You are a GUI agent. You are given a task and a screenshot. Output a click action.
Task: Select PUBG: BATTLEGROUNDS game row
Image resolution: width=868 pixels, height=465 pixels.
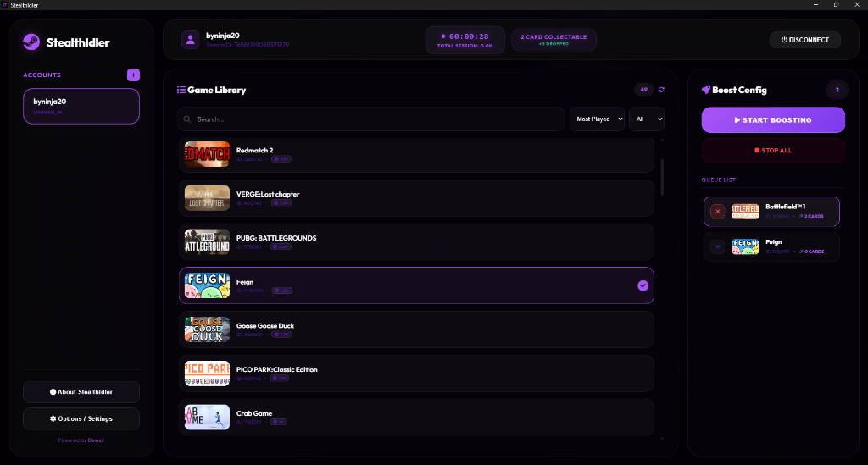[x=416, y=241]
